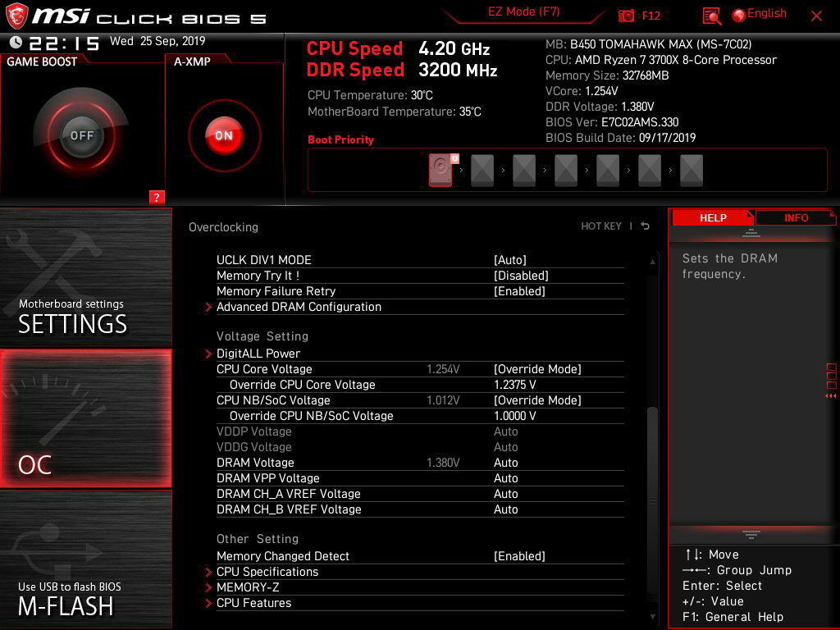Open Motherboard SETTINGS section
This screenshot has width=840, height=630.
point(85,277)
